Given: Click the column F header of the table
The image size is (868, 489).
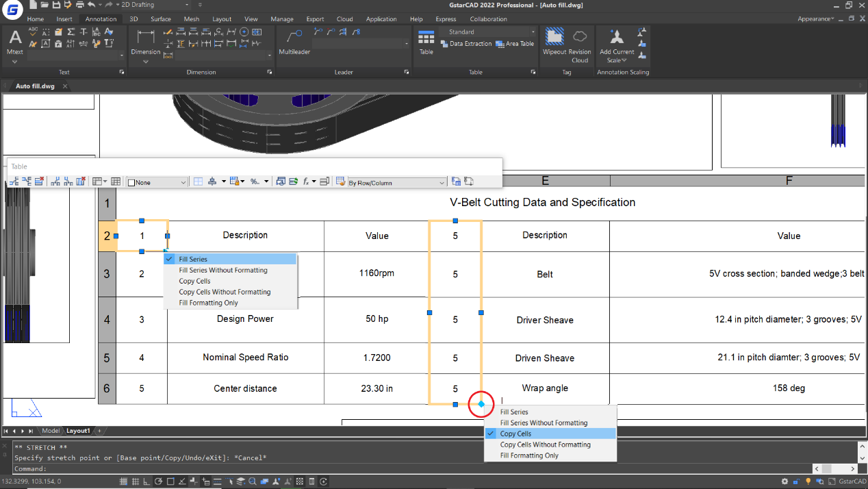Looking at the screenshot, I should tap(789, 181).
